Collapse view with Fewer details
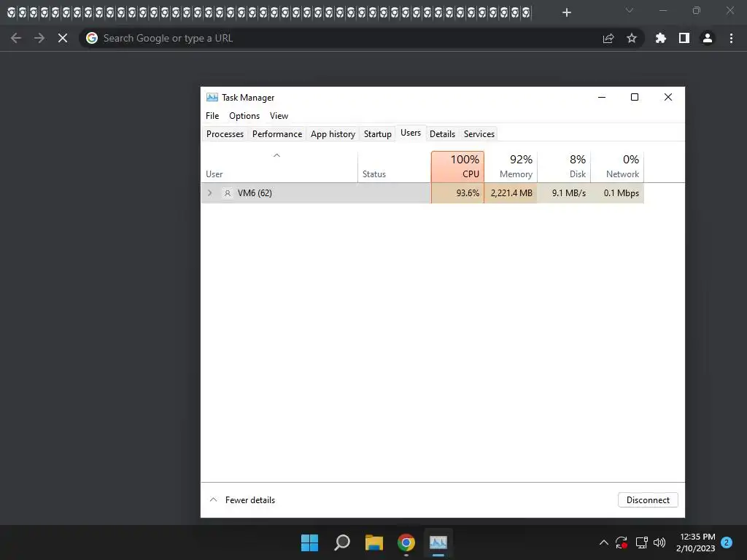The image size is (747, 560). click(x=242, y=500)
